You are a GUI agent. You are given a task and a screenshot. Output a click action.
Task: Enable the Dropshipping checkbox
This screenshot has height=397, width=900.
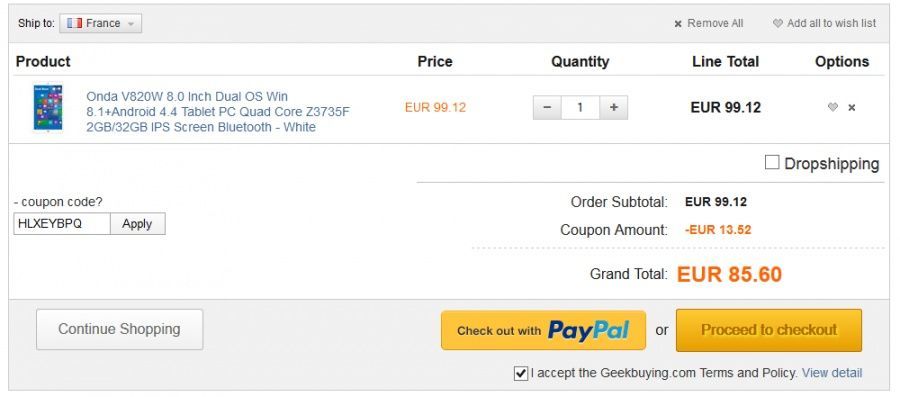pyautogui.click(x=772, y=162)
